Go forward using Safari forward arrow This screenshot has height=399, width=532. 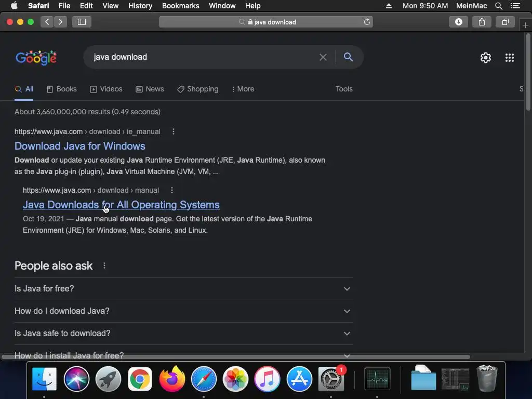60,22
